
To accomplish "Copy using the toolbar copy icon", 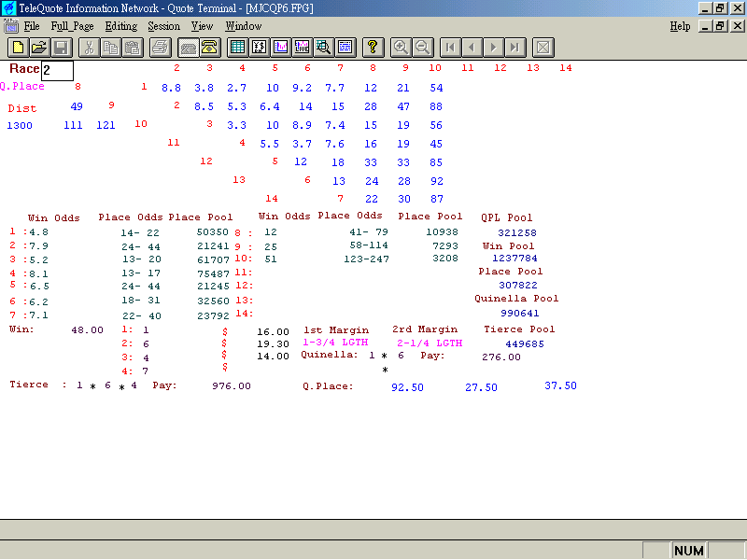I will point(110,48).
